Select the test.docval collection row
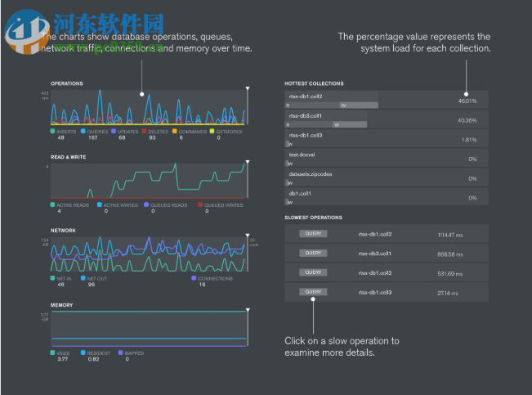 point(387,158)
